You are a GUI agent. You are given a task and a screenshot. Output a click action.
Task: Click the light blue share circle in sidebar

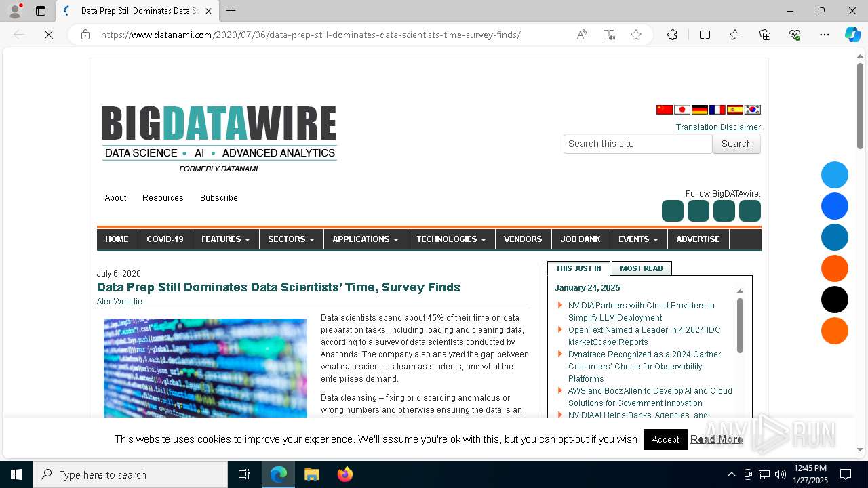point(835,175)
